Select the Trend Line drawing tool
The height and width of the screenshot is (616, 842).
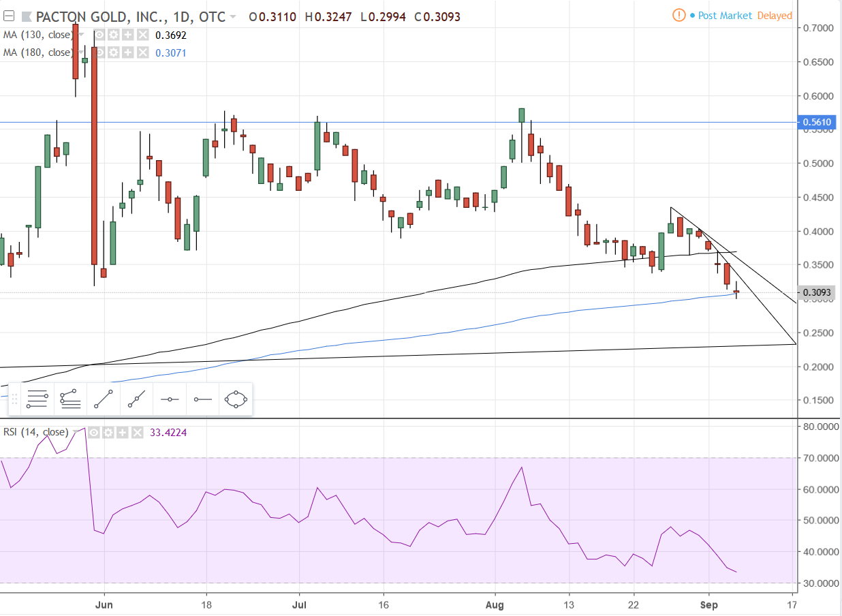tap(103, 400)
